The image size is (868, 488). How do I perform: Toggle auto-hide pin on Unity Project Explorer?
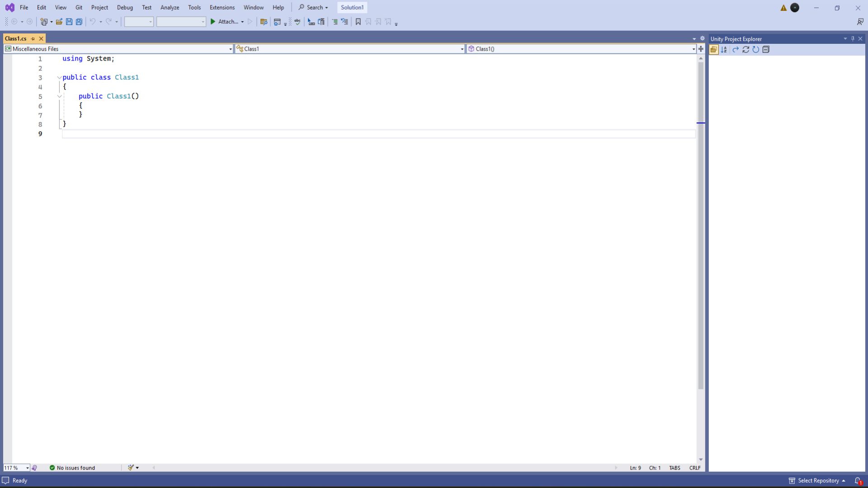tap(853, 39)
